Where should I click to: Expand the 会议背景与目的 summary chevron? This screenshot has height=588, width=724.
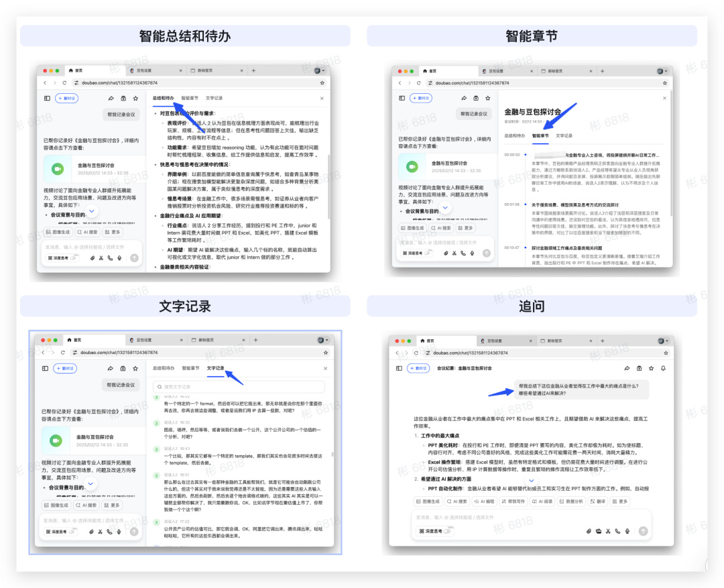92,211
